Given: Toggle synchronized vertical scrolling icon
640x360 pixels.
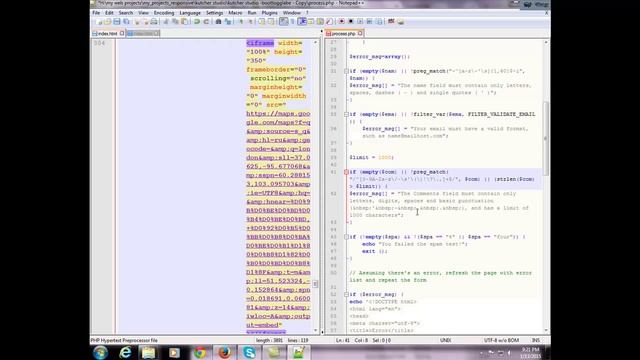Looking at the screenshot, I should coord(262,21).
